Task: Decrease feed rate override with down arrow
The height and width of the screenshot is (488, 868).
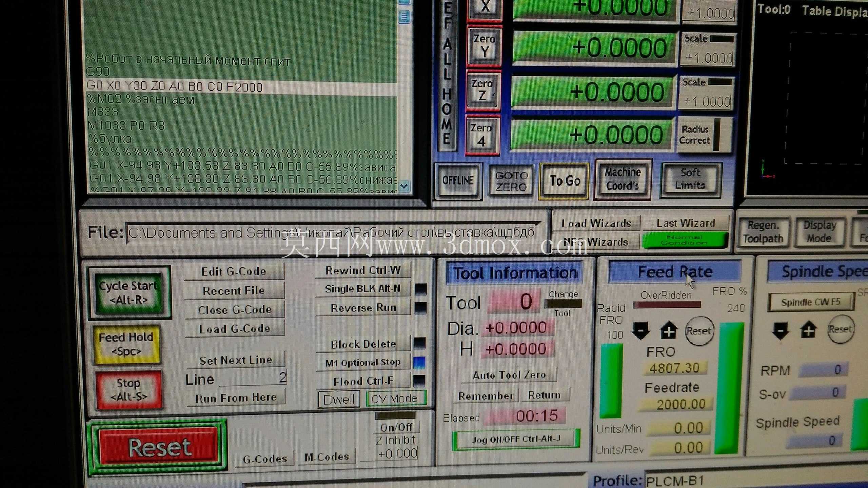Action: coord(641,330)
